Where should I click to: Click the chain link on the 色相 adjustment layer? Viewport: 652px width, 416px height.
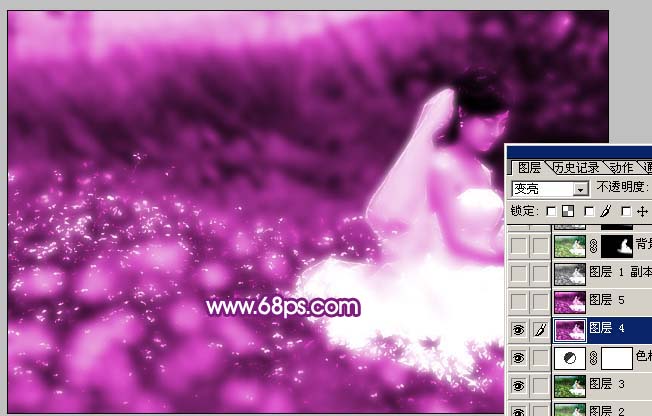pos(592,357)
